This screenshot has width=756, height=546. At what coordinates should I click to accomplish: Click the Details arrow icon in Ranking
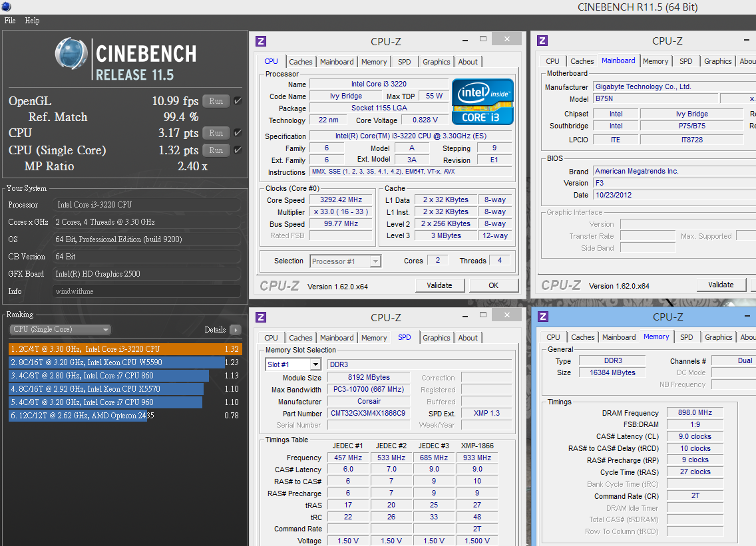236,330
